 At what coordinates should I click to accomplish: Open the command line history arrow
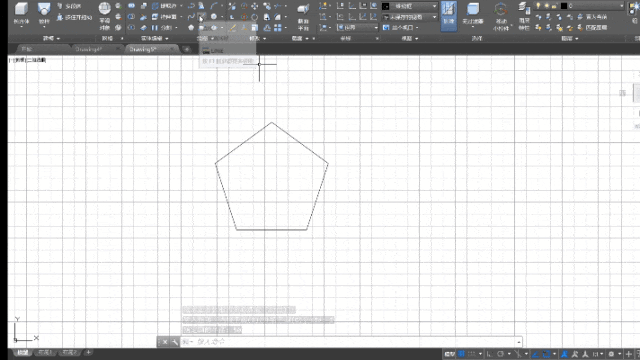tap(519, 342)
